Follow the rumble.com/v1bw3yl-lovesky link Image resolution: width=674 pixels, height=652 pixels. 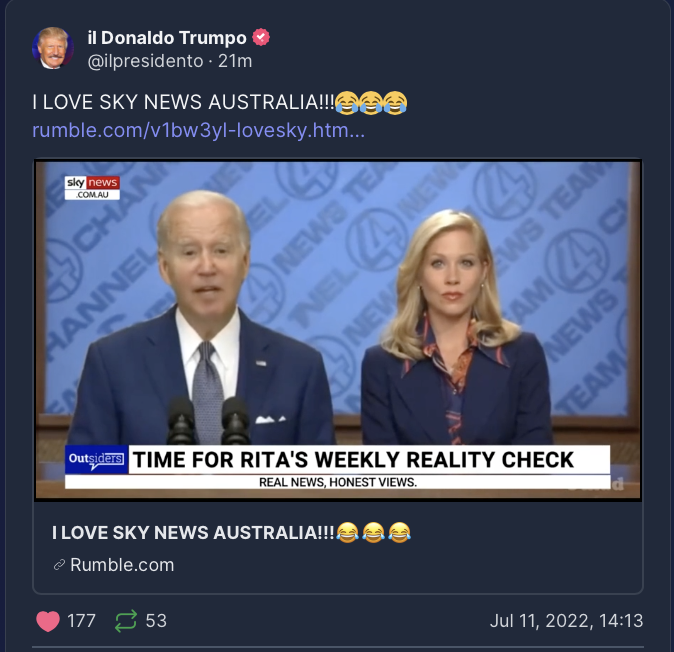pyautogui.click(x=199, y=130)
